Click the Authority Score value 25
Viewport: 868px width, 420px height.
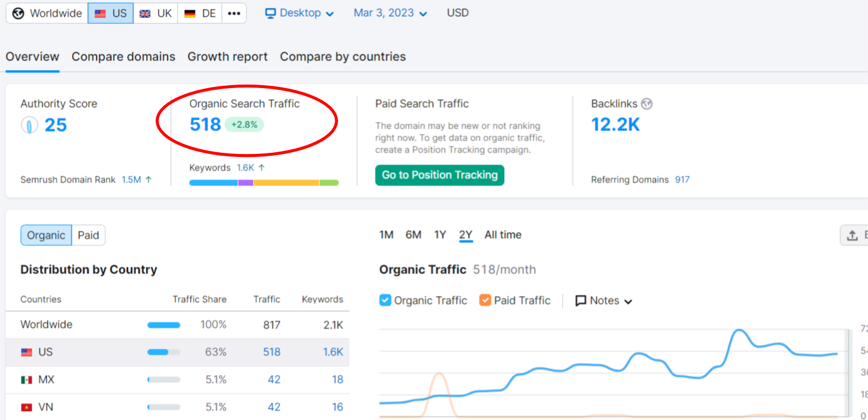[x=56, y=125]
